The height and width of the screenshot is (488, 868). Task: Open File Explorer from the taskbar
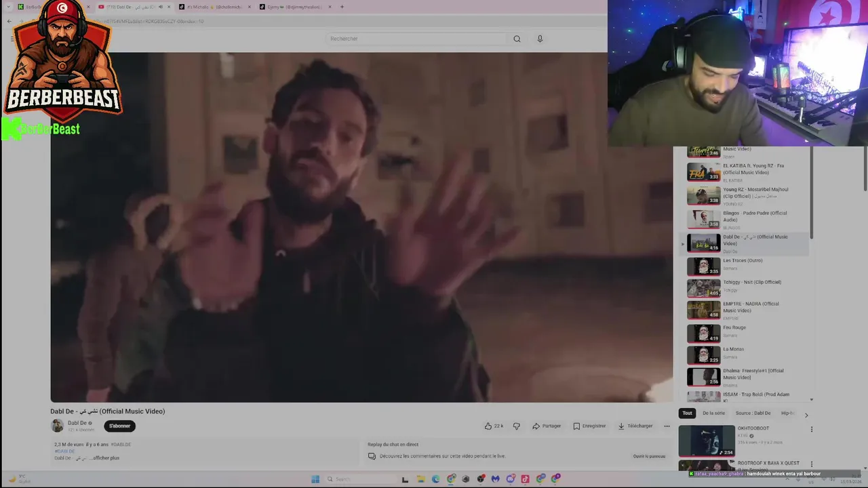420,479
